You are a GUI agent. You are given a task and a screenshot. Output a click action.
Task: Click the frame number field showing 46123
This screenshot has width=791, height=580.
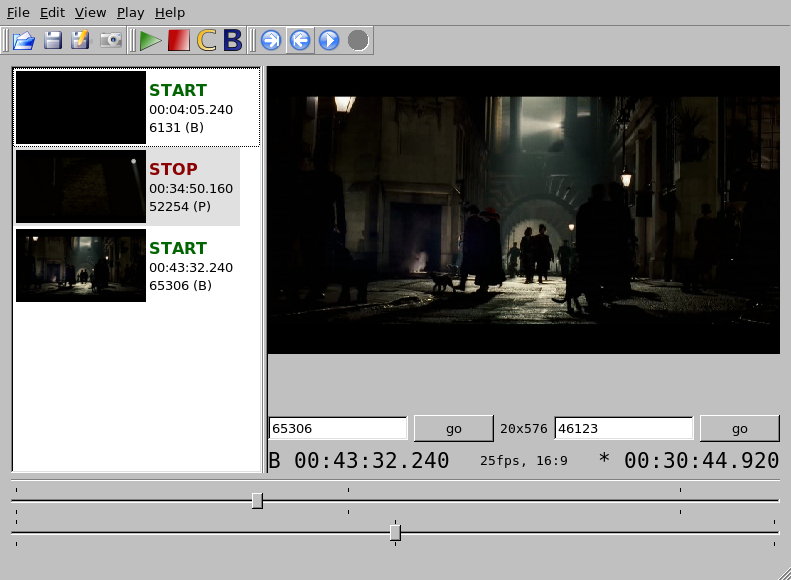(x=624, y=429)
